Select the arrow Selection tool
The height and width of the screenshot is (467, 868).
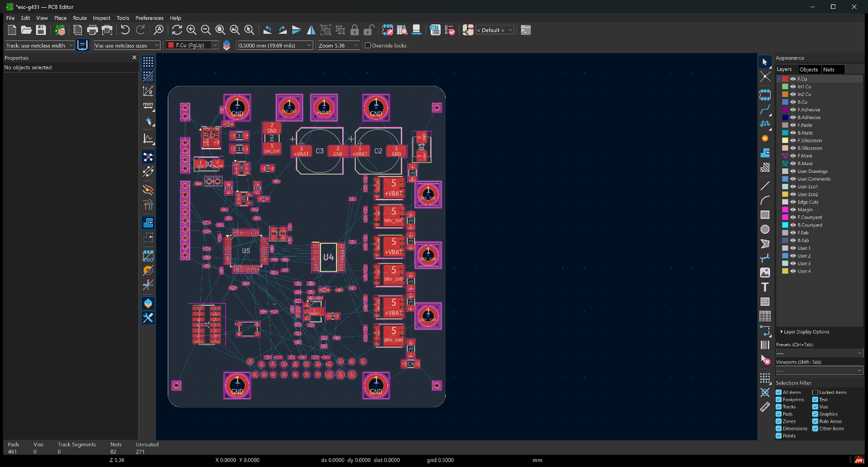(x=765, y=62)
